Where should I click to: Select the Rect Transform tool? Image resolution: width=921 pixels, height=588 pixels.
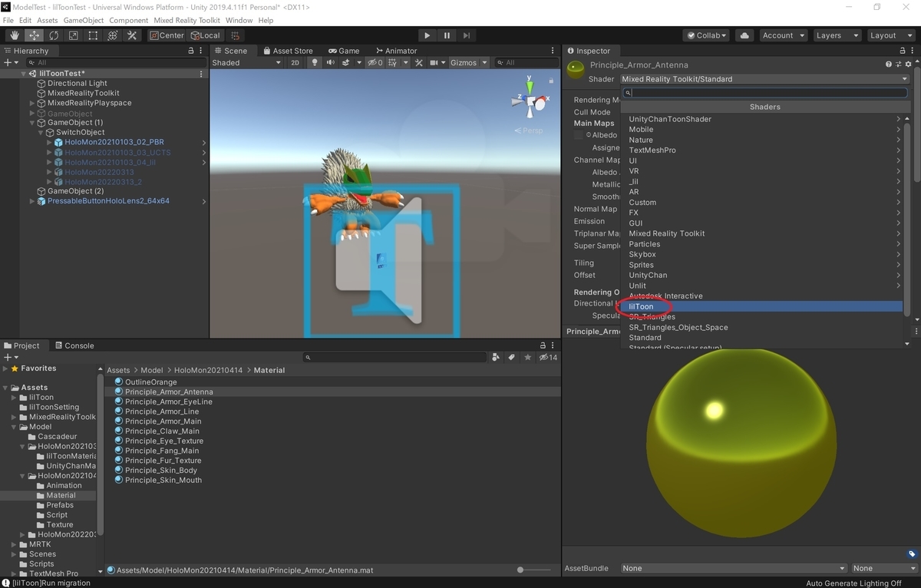point(93,35)
